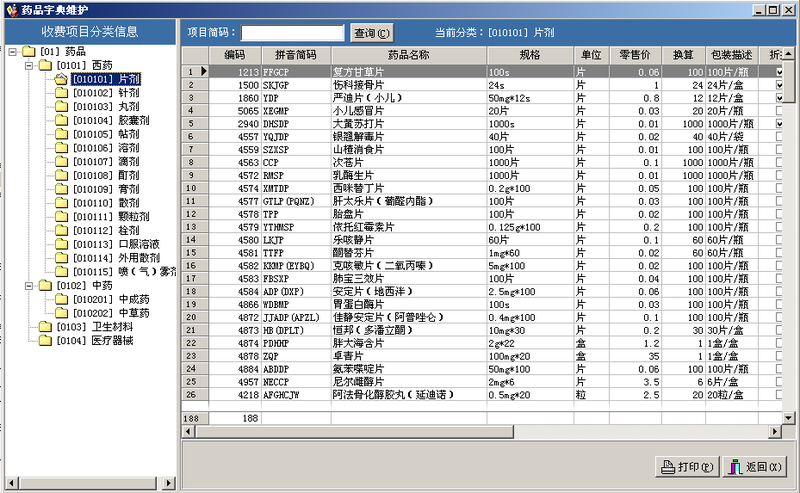Click the folder icon of [010112] 栓剂

[x=61, y=230]
